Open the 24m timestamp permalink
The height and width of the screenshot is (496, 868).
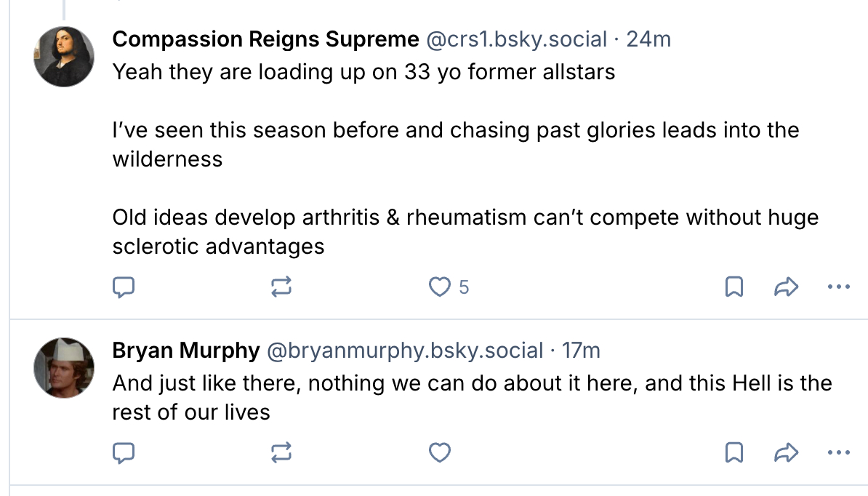[x=648, y=39]
